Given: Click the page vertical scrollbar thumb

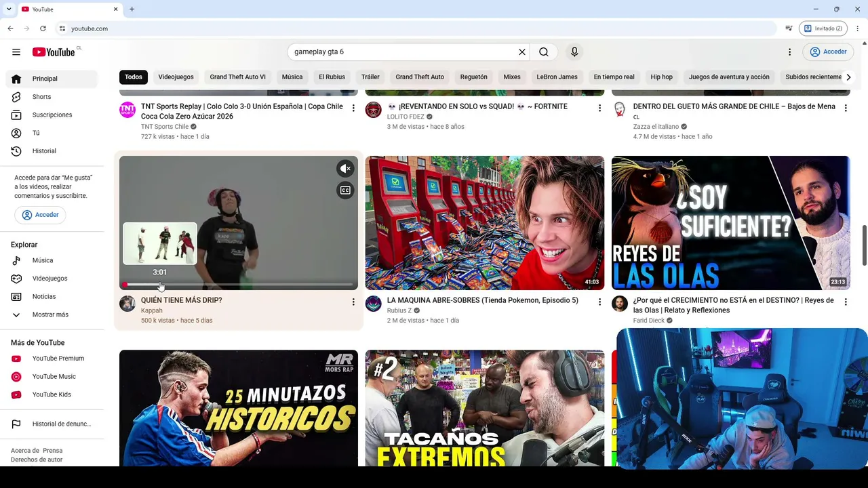Looking at the screenshot, I should 865,245.
